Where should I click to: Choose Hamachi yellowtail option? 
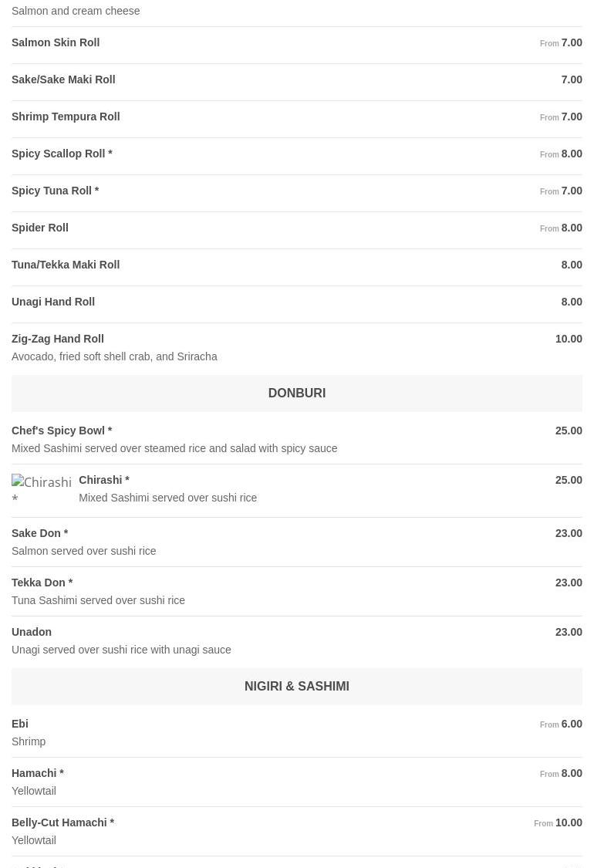297,782
